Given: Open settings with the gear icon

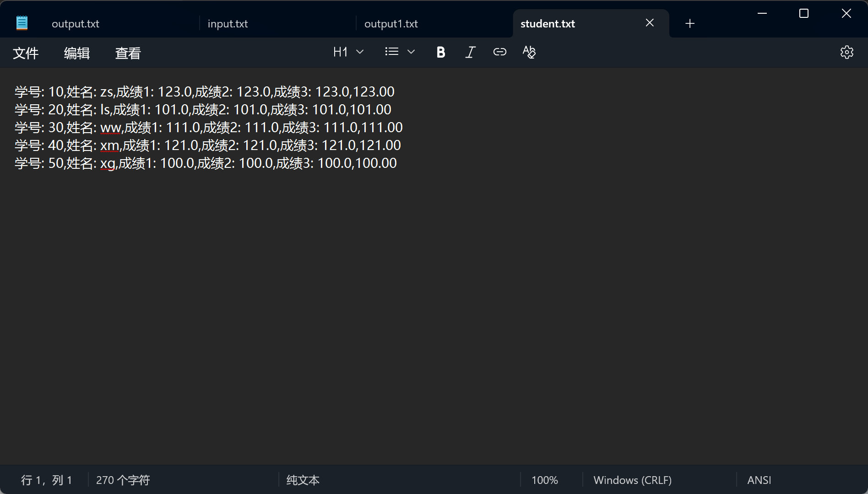Looking at the screenshot, I should pyautogui.click(x=846, y=52).
